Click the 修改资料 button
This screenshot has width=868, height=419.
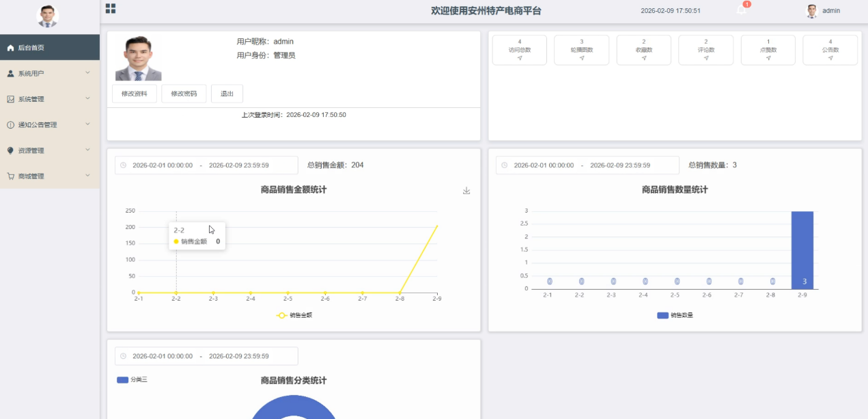click(x=135, y=94)
